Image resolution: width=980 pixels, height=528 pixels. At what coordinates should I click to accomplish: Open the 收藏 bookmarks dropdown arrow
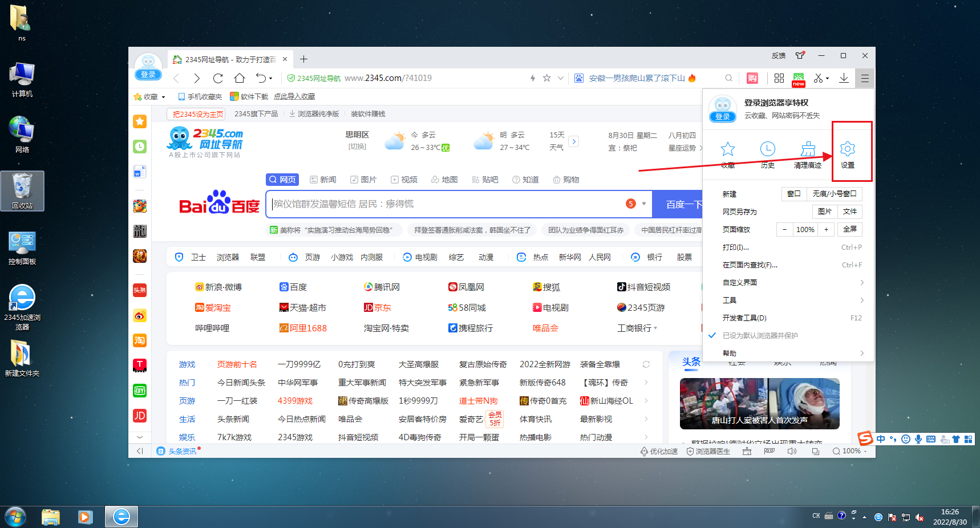click(x=163, y=97)
